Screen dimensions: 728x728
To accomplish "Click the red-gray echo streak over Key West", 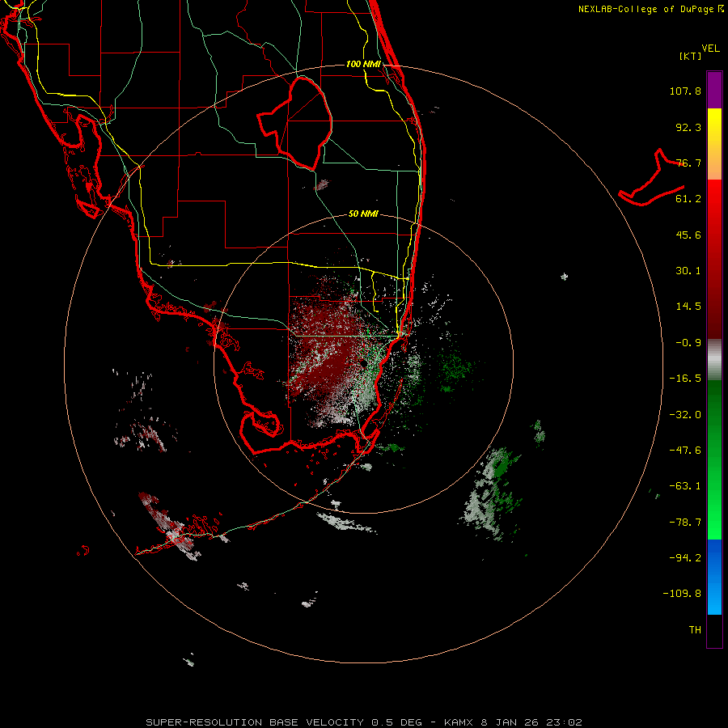I will click(171, 526).
